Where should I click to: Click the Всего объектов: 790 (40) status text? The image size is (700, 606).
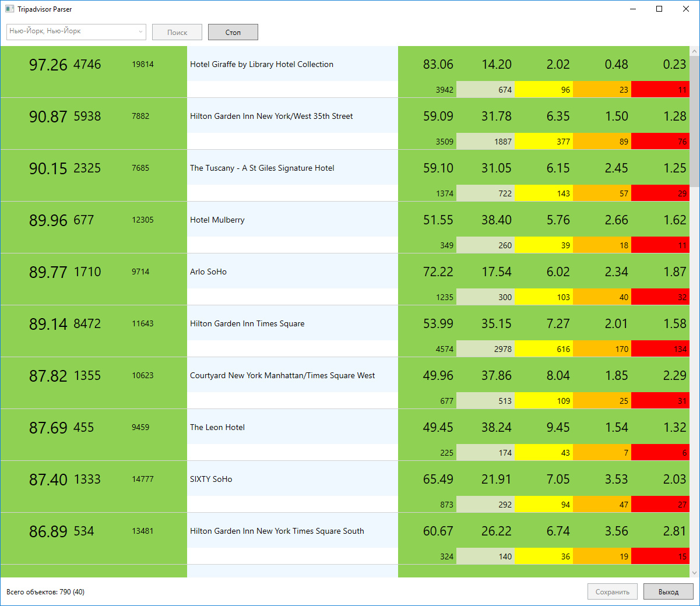[45, 591]
